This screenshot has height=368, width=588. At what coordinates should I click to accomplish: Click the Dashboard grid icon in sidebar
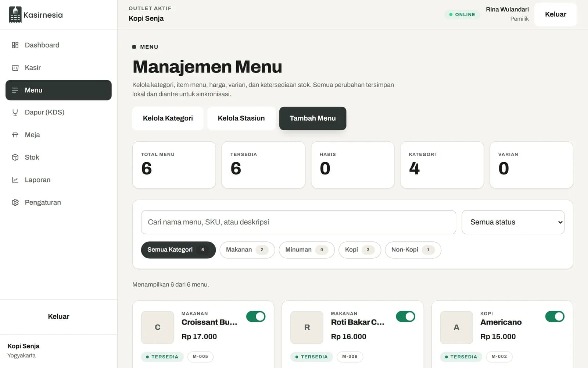15,45
